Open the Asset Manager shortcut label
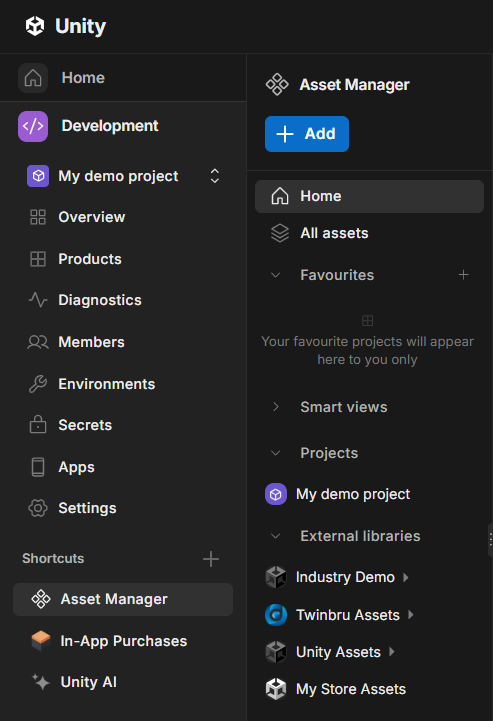 [114, 599]
